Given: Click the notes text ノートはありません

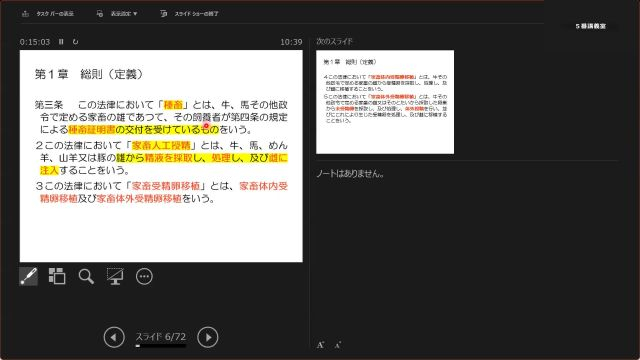Looking at the screenshot, I should (350, 173).
